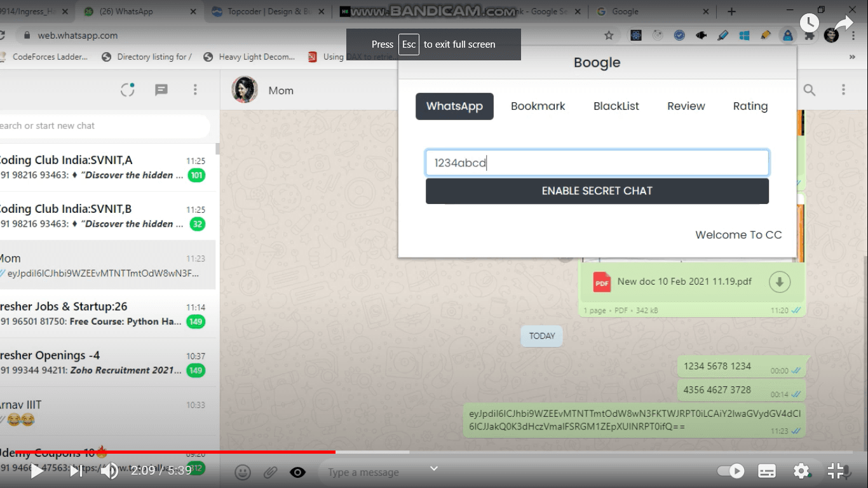Open the Mom chat options menu

pyautogui.click(x=843, y=90)
